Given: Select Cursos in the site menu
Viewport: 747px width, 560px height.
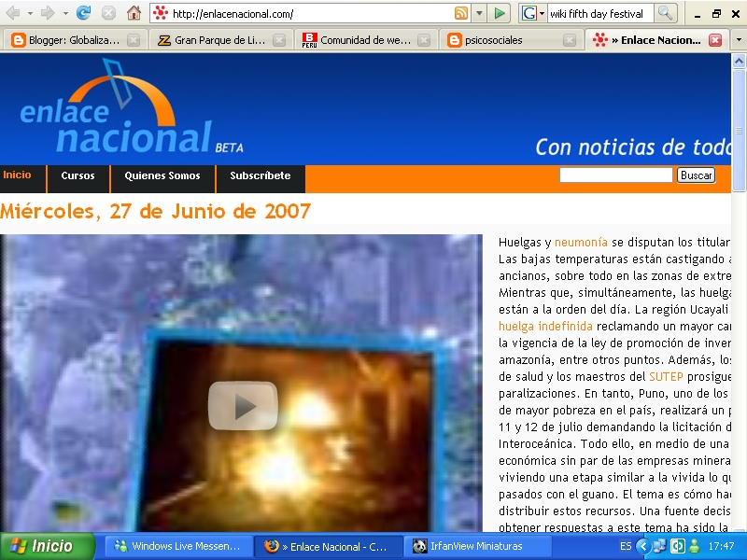Looking at the screenshot, I should pos(78,176).
